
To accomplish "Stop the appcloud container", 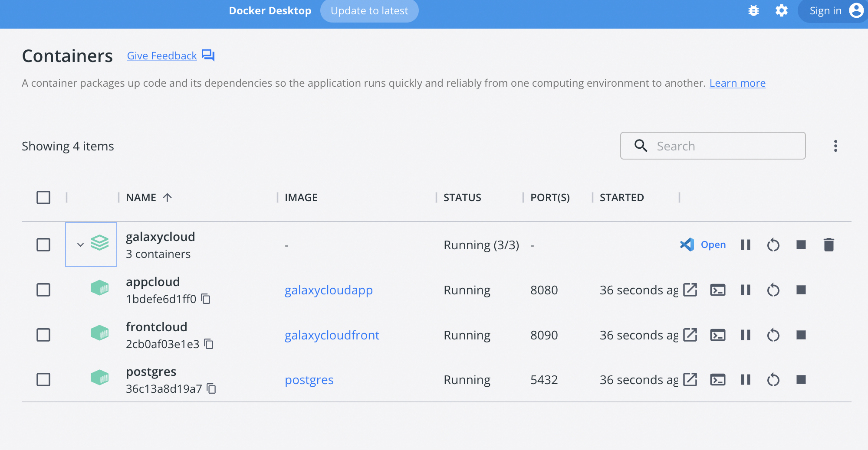I will [801, 290].
